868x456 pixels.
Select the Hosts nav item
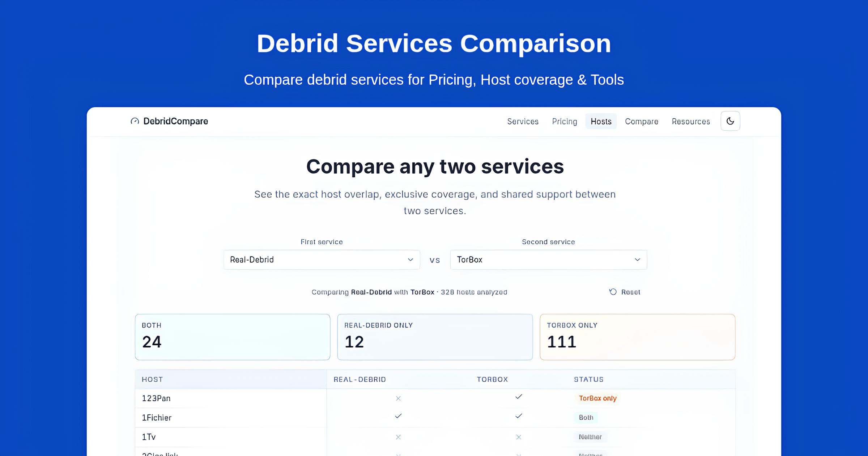coord(601,121)
